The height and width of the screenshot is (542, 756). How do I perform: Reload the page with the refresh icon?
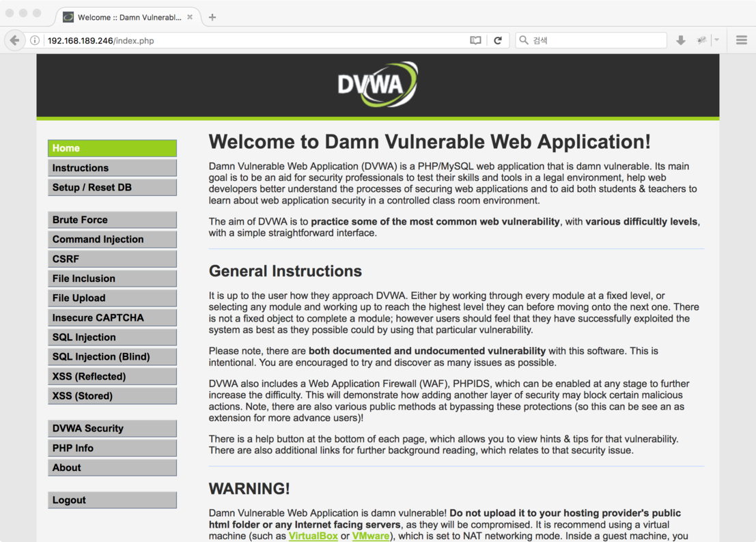[x=498, y=40]
